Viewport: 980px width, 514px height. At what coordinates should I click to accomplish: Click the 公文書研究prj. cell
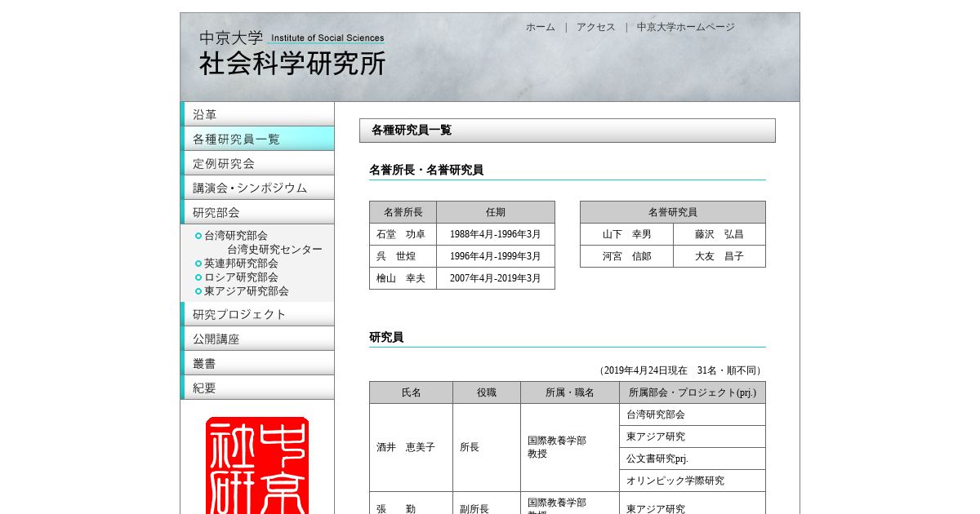pos(693,459)
